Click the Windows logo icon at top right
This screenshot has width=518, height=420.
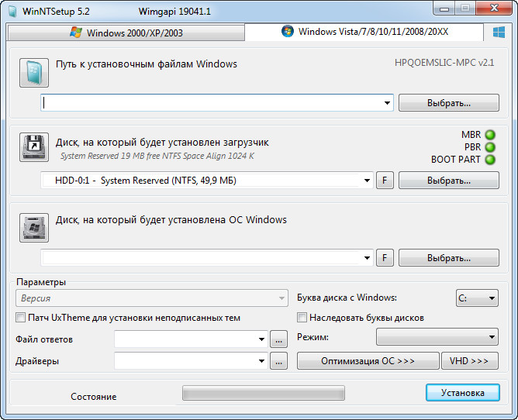tap(499, 33)
